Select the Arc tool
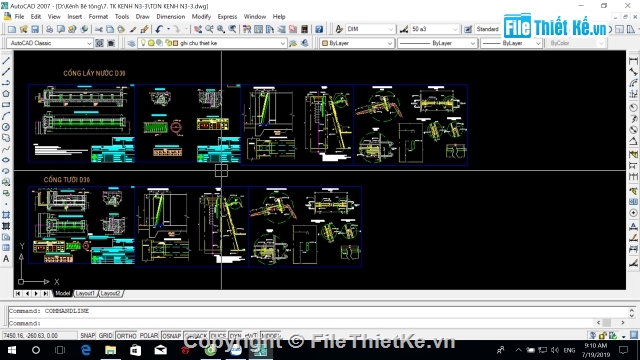The width and height of the screenshot is (640, 360). tap(6, 116)
